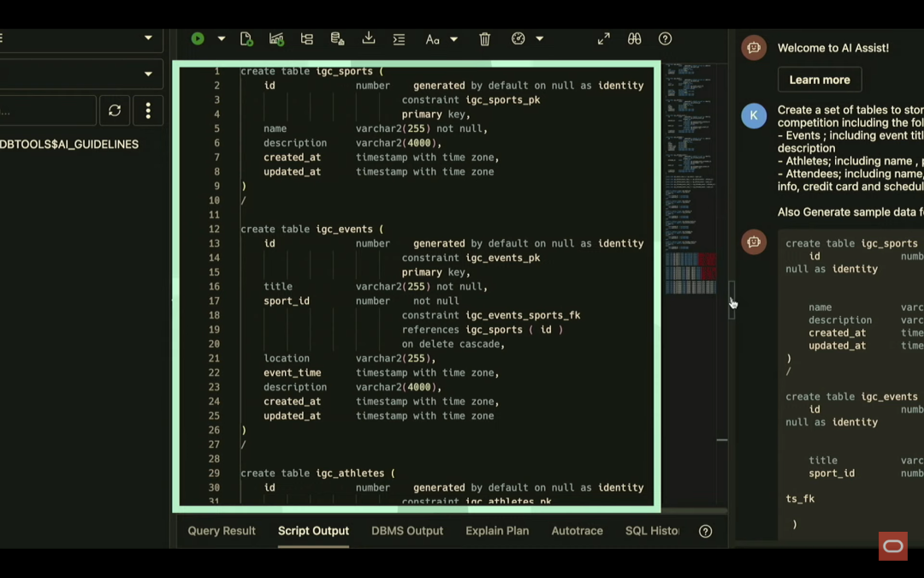
Task: Click 'constraint igc_events_sports_fk' in the editor
Action: pyautogui.click(x=491, y=315)
